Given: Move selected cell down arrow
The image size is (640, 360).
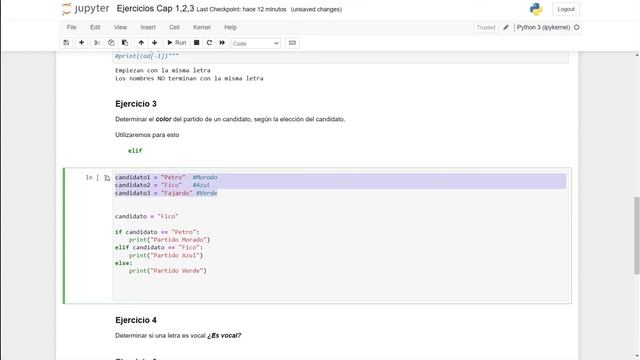Looking at the screenshot, I should 155,43.
